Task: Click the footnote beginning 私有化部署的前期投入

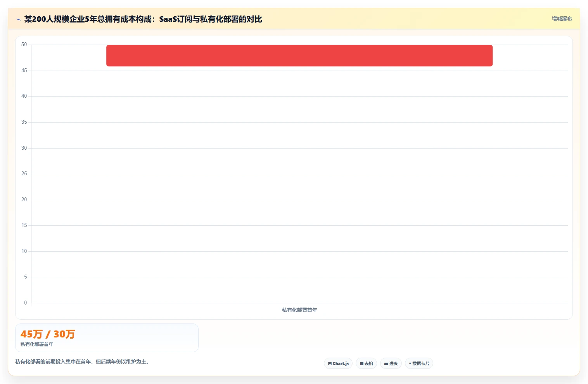Action: (x=83, y=362)
